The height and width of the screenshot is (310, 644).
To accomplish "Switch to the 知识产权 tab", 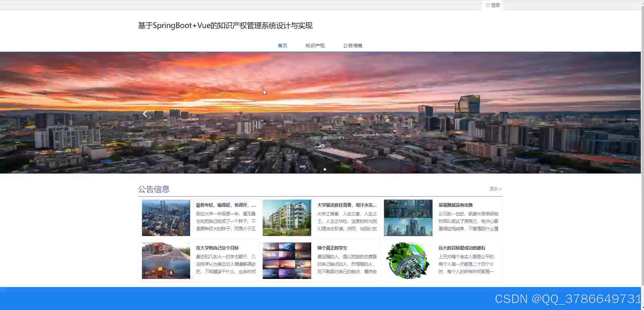I will click(x=315, y=45).
